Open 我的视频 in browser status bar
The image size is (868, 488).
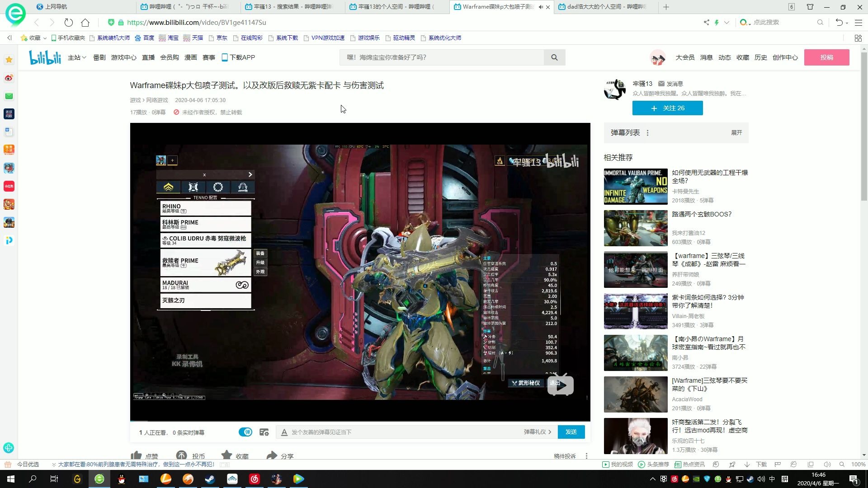pyautogui.click(x=618, y=465)
